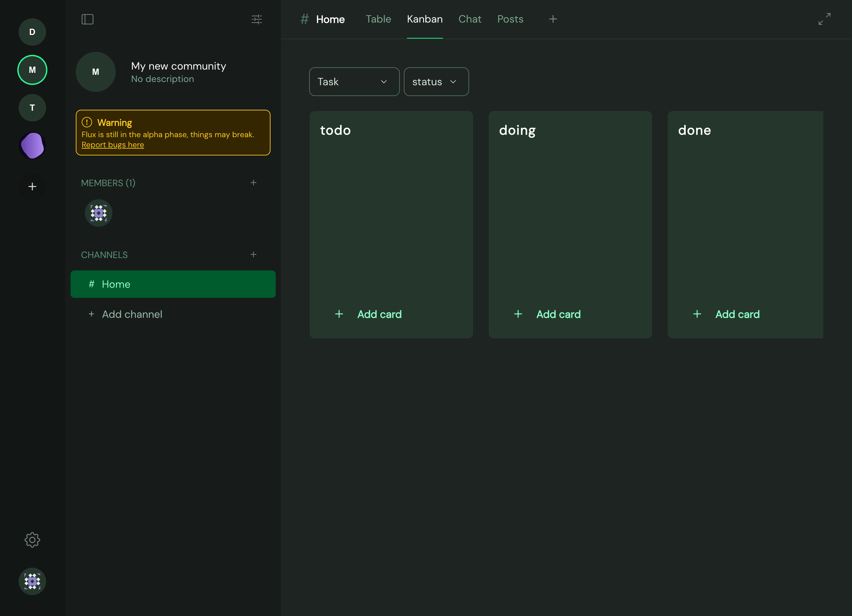Select the Home channel item

pyautogui.click(x=173, y=284)
